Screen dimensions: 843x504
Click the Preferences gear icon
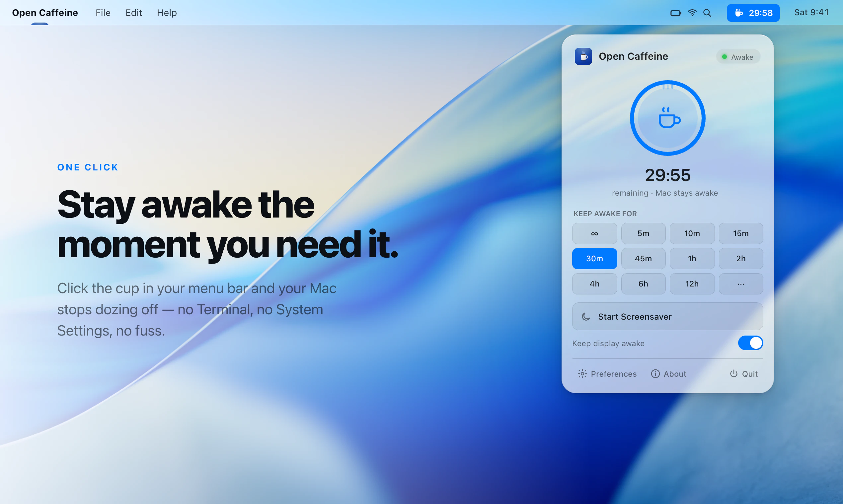582,374
